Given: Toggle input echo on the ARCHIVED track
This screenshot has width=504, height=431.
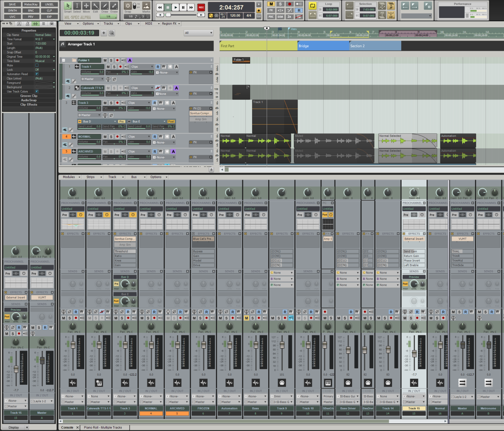Looking at the screenshot, I should click(x=124, y=151).
